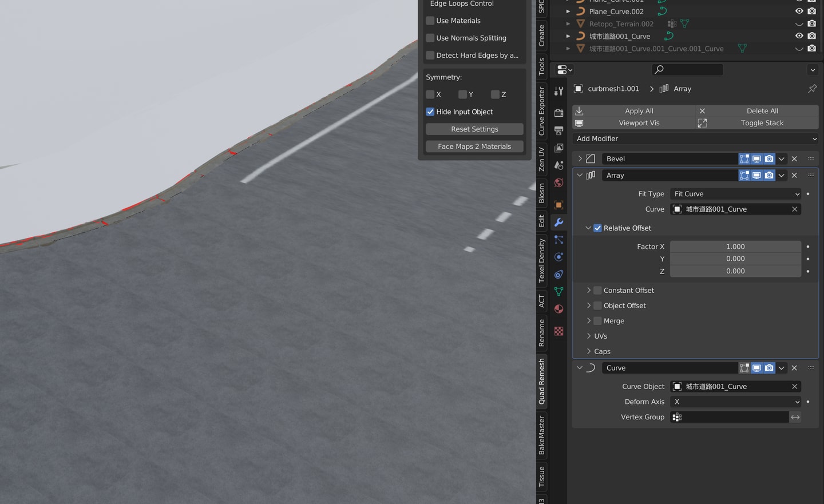The height and width of the screenshot is (504, 824).
Task: Clear the Array Curve object field
Action: point(794,209)
